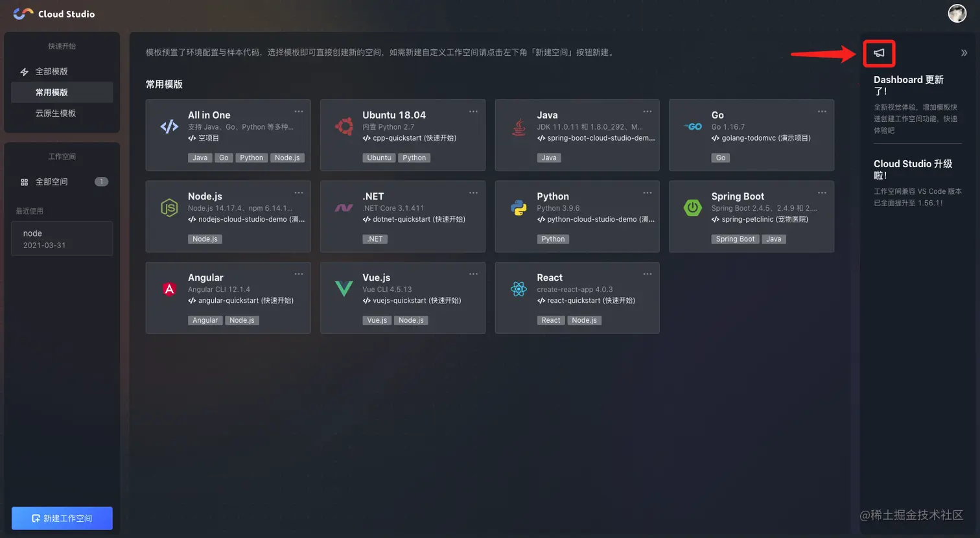This screenshot has width=980, height=538.
Task: Open more options on All in One card
Action: (x=299, y=111)
